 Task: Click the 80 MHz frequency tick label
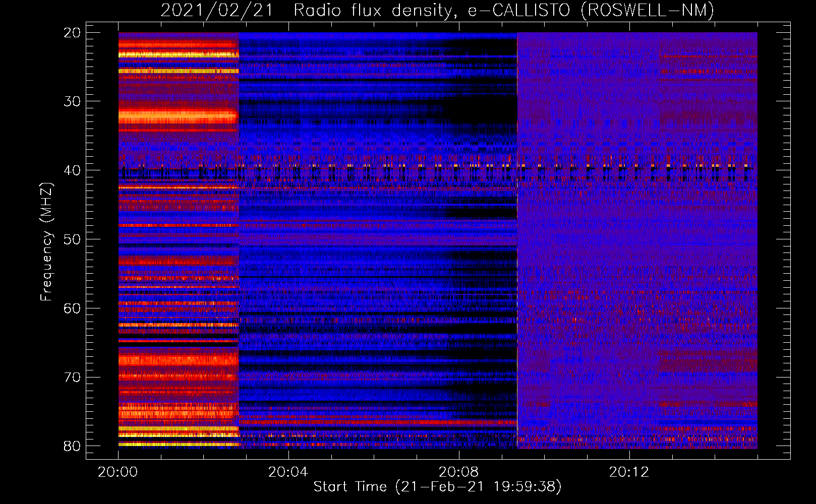point(72,446)
